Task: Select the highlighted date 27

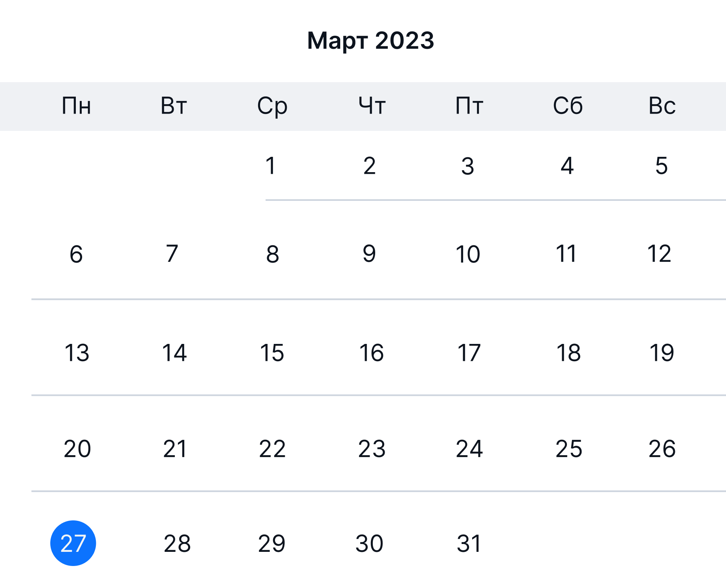Action: coord(73,543)
